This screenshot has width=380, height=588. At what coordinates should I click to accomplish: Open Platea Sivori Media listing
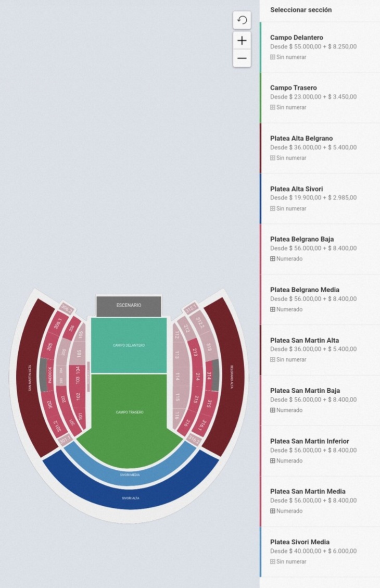coord(320,552)
